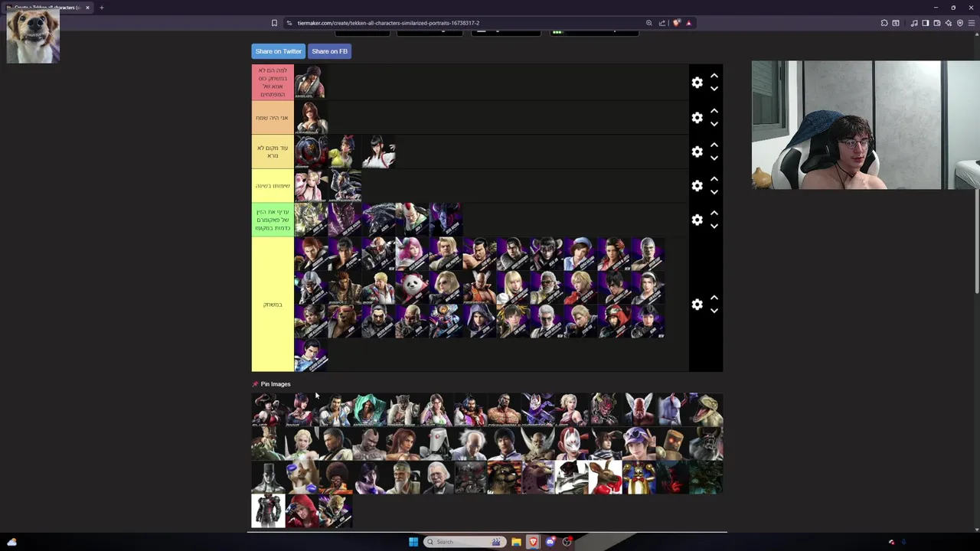Open the Brave Rewards triangle icon

click(688, 23)
